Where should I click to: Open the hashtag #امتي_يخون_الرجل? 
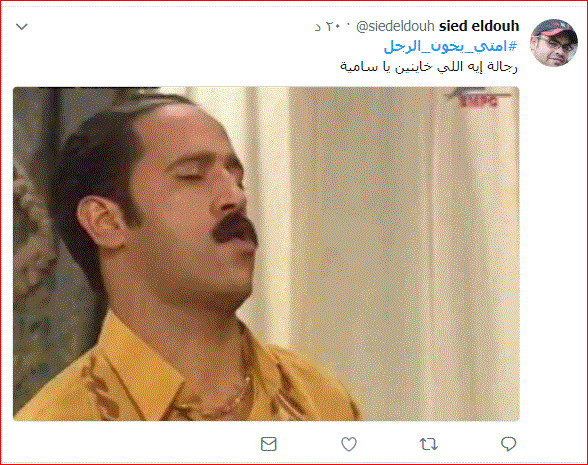450,47
